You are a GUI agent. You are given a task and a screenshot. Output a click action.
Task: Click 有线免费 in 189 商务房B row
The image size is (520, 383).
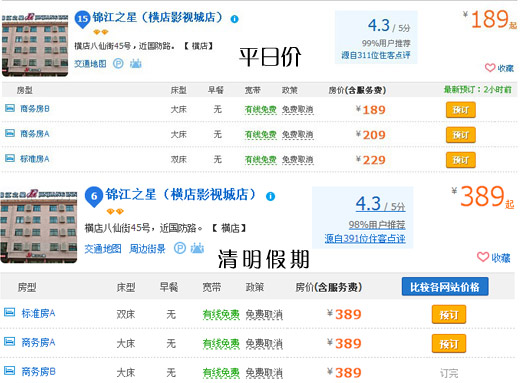point(261,109)
